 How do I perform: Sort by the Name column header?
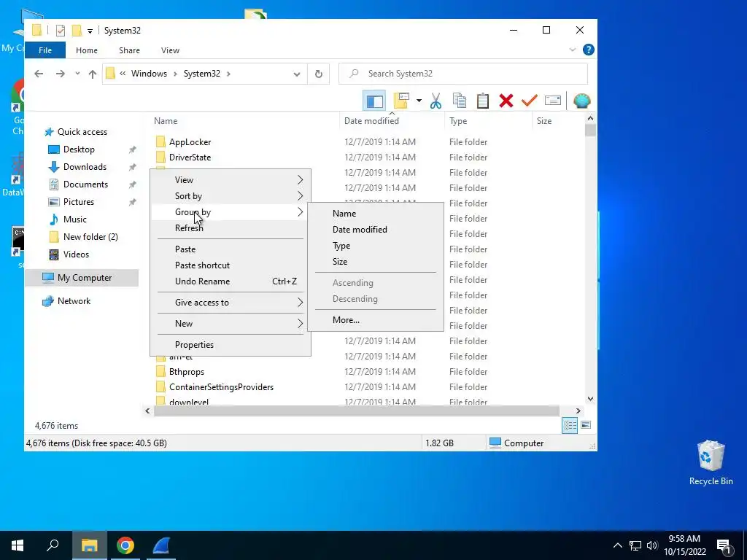point(166,121)
